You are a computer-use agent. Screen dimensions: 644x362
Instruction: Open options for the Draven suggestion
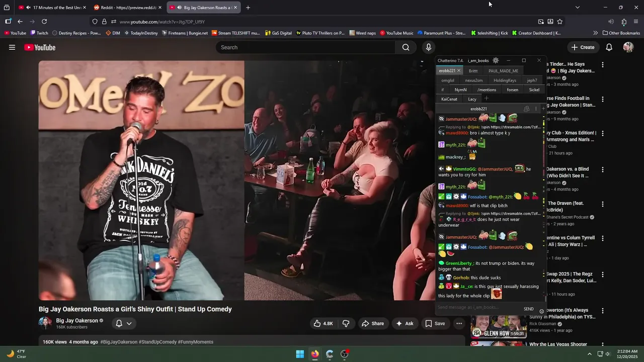pos(603,204)
